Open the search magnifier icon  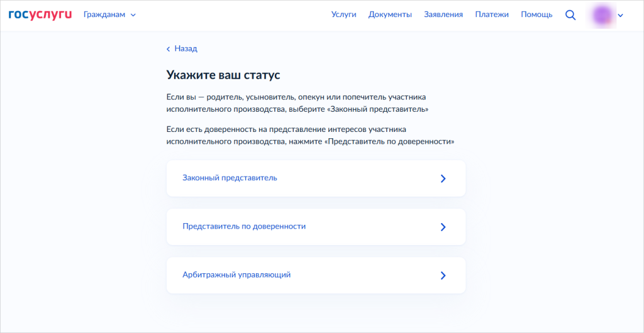click(x=570, y=15)
